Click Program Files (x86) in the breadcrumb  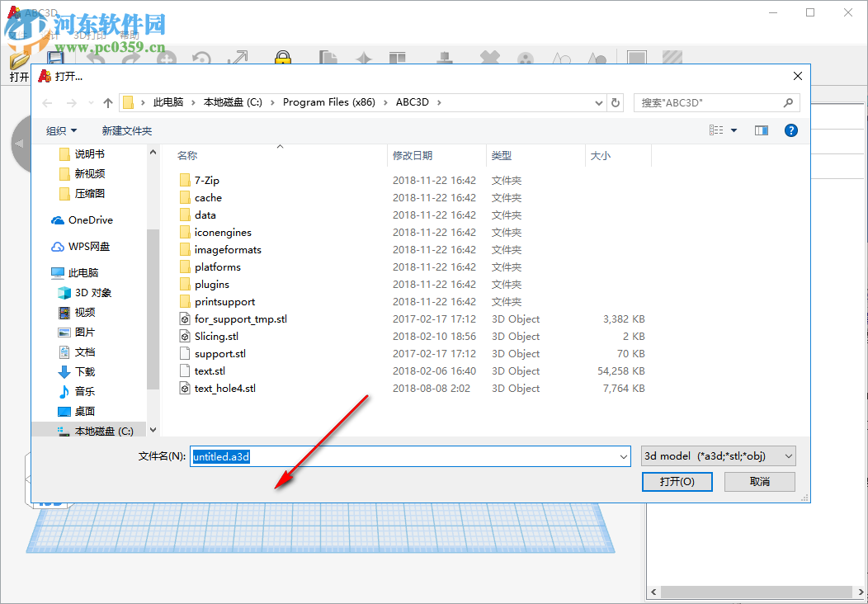point(329,102)
